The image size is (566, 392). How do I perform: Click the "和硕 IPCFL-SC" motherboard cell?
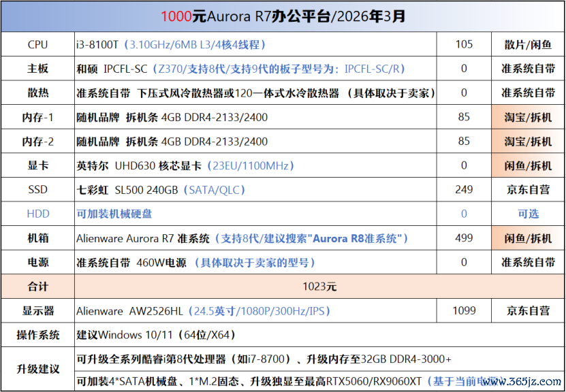(x=255, y=69)
